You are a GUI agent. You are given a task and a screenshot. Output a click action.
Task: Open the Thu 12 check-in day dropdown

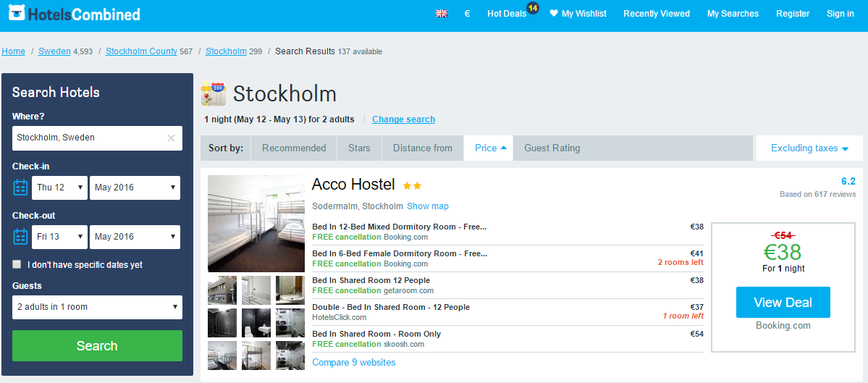coord(60,188)
